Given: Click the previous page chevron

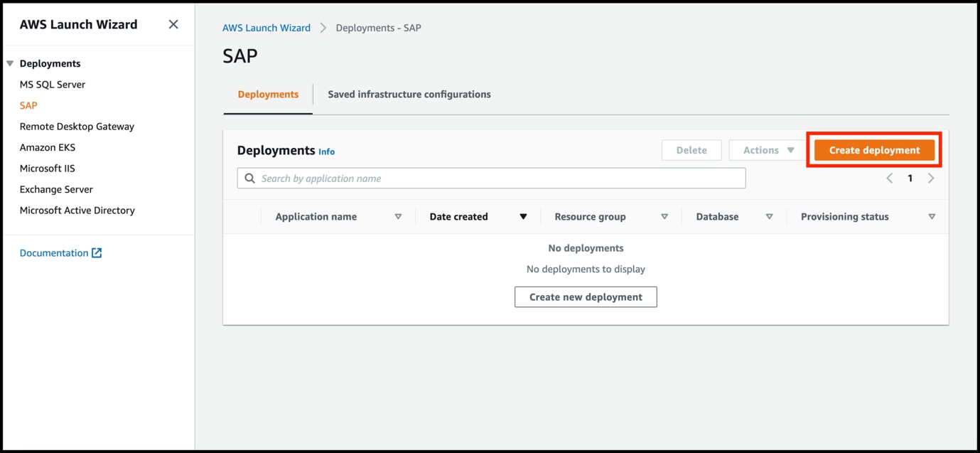Looking at the screenshot, I should [x=889, y=178].
